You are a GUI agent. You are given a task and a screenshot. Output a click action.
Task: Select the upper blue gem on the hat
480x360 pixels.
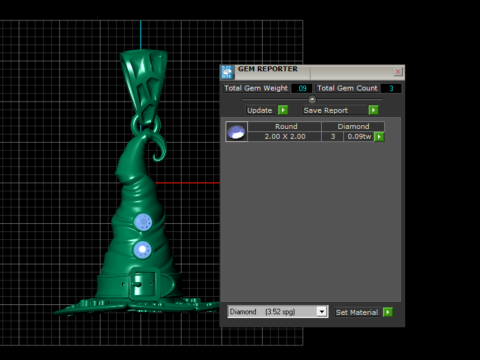pos(143,222)
